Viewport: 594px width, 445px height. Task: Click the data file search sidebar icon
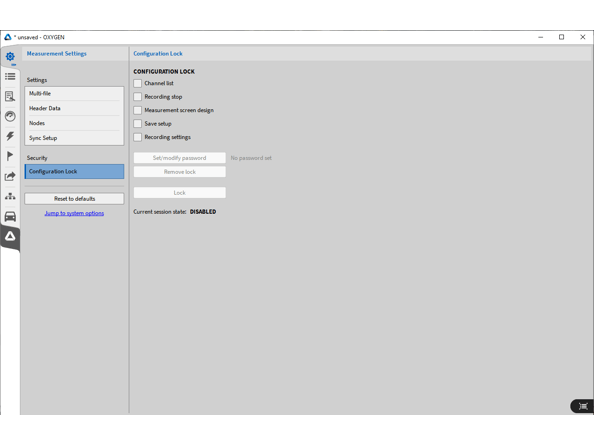tap(10, 97)
